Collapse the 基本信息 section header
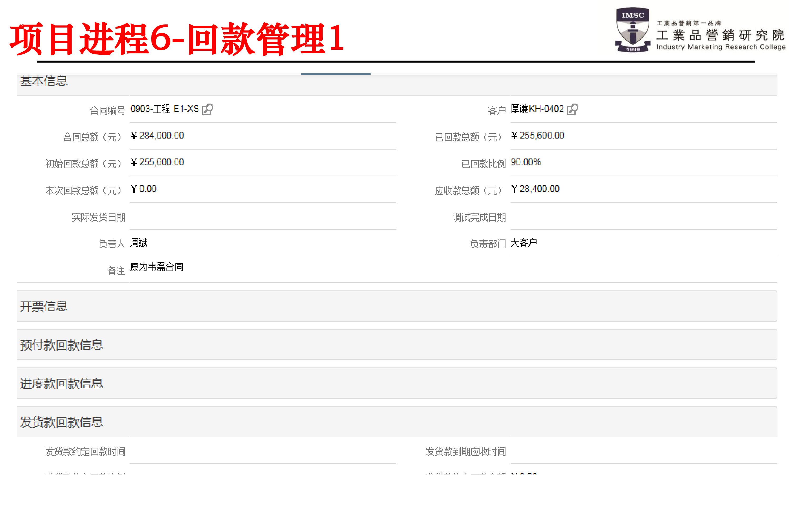This screenshot has width=789, height=532. [44, 81]
